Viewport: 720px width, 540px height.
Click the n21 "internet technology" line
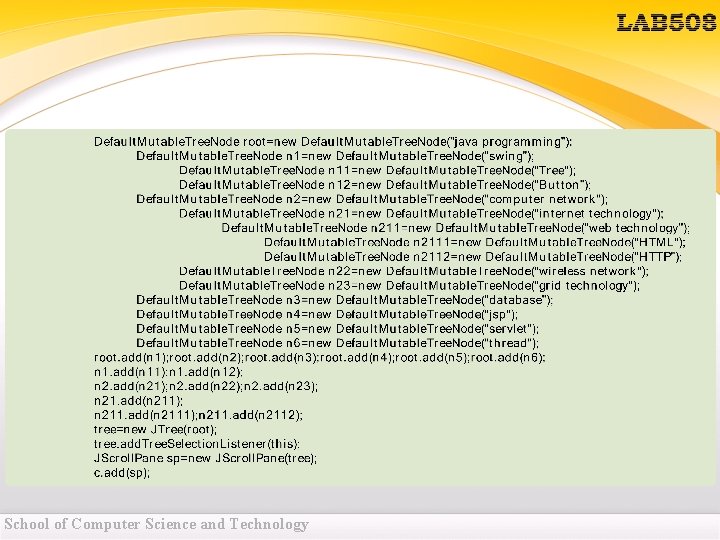click(x=421, y=214)
